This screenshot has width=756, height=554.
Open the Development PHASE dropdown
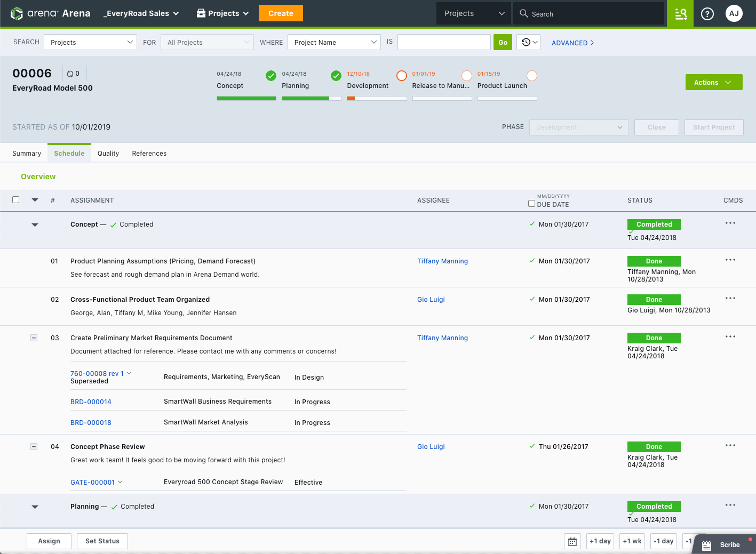[x=579, y=127]
